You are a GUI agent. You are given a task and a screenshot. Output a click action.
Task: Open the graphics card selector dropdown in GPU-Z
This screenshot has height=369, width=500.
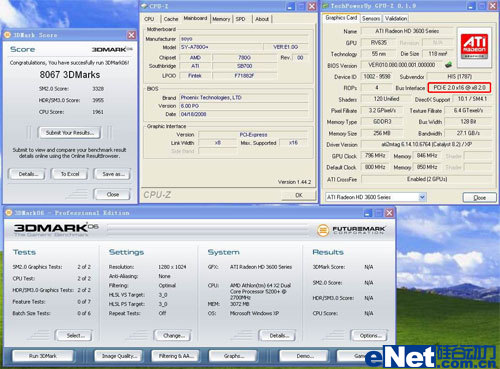tap(422, 197)
